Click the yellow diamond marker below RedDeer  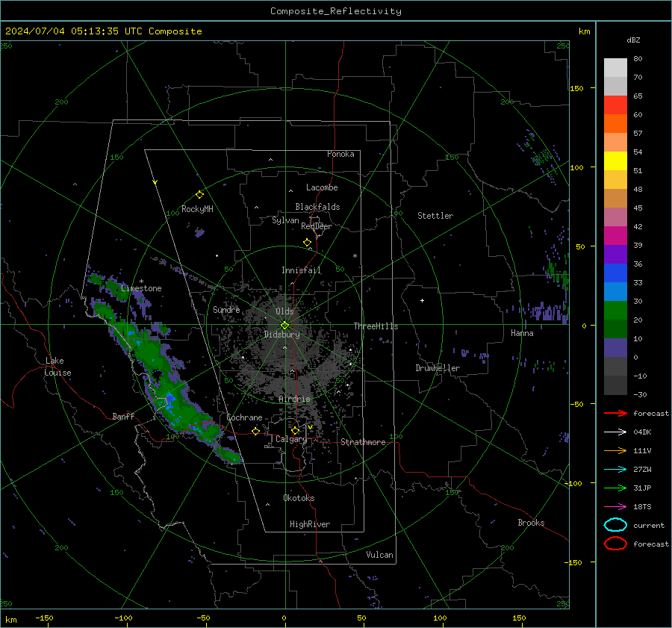tap(308, 243)
